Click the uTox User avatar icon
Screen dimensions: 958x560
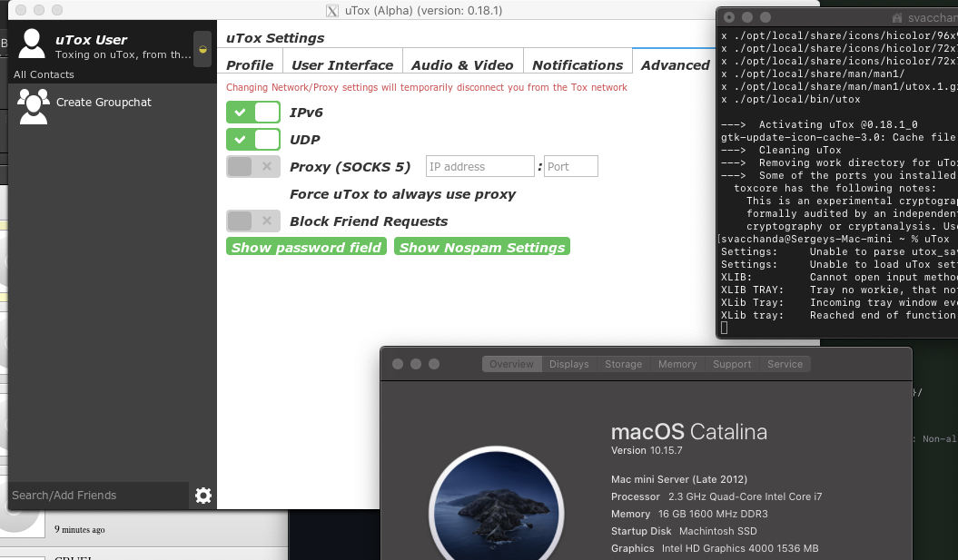(x=32, y=44)
